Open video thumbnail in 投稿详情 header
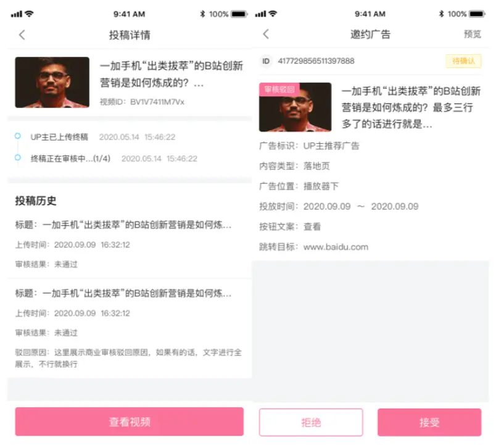This screenshot has width=504, height=445. (x=52, y=82)
